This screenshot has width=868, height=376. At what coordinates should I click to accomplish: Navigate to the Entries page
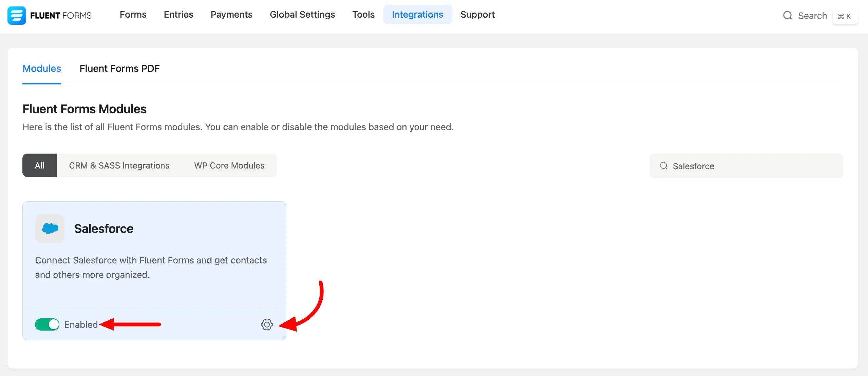coord(178,14)
